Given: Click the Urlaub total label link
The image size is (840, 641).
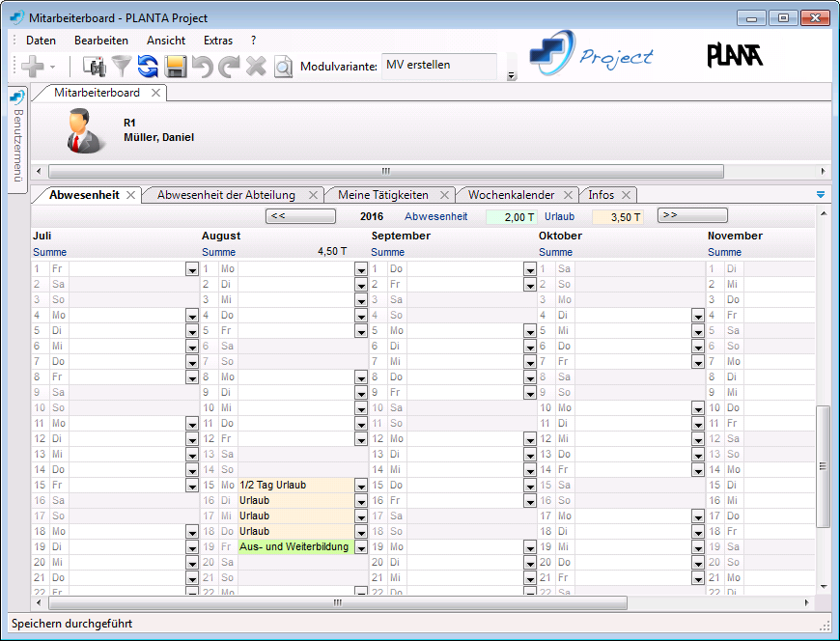Looking at the screenshot, I should pyautogui.click(x=559, y=216).
